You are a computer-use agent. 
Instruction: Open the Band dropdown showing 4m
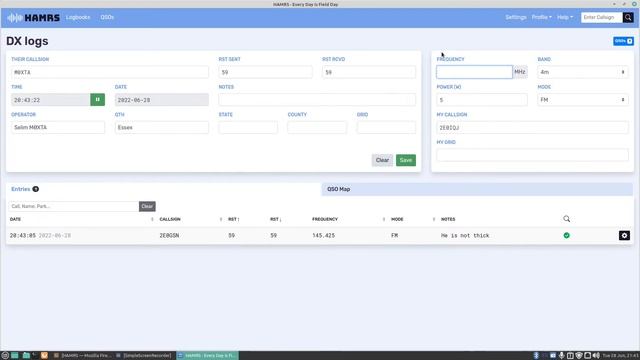point(582,72)
